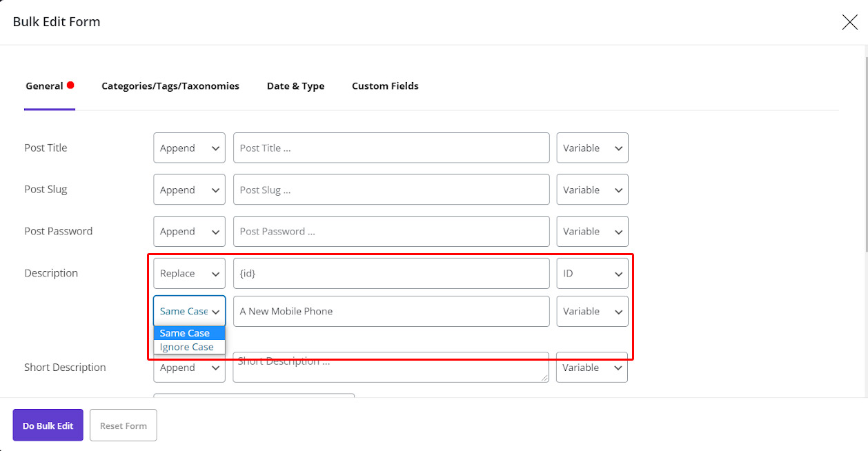Click into the Post Password field

(x=391, y=232)
